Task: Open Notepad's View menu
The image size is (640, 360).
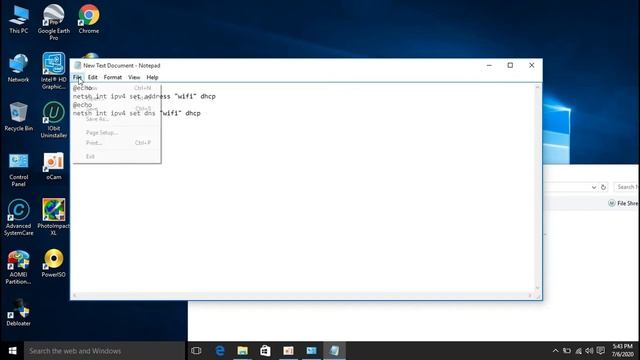Action: tap(134, 77)
